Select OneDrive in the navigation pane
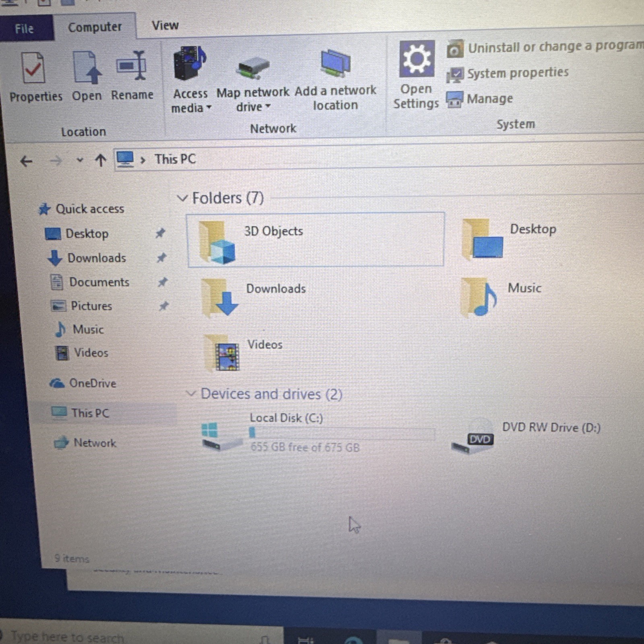 [x=83, y=383]
